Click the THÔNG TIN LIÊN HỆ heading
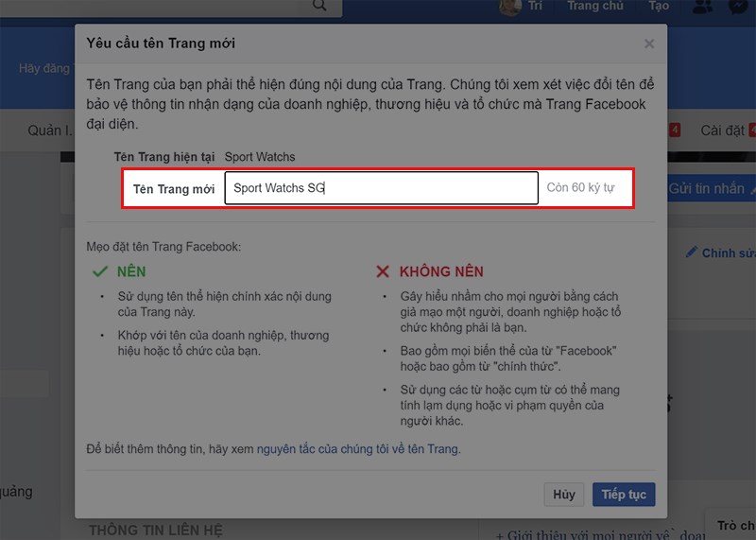Viewport: 756px width, 540px height. pos(156,530)
